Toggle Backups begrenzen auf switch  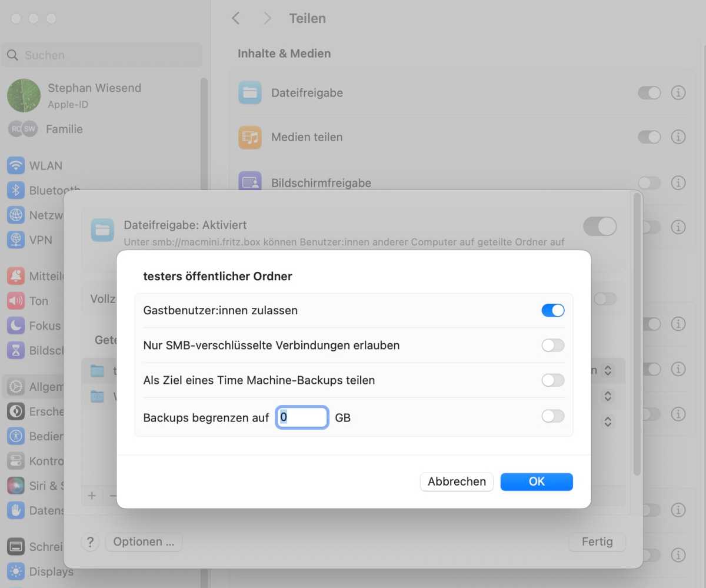552,417
